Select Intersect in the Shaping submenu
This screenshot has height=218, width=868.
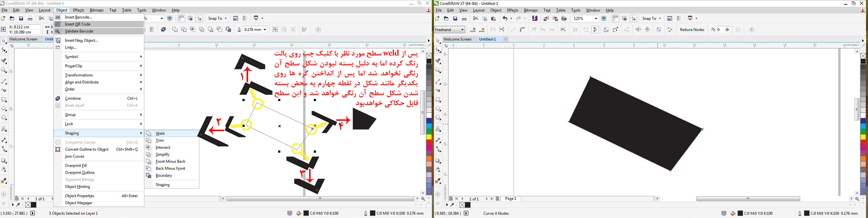171,148
